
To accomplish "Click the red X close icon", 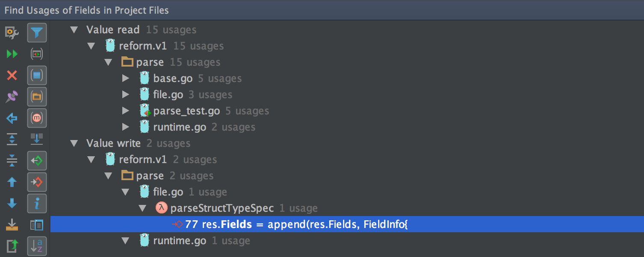I will point(12,76).
